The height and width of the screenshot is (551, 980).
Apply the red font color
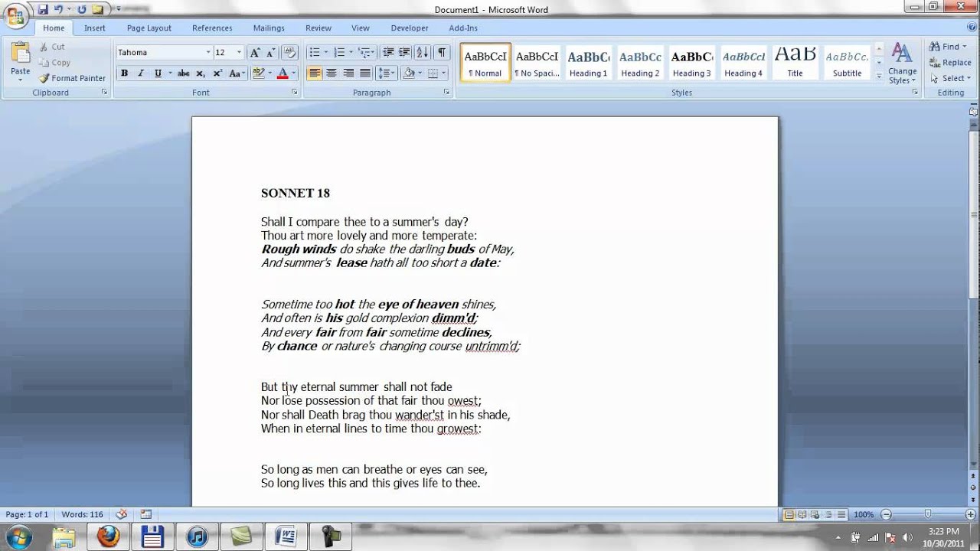282,73
